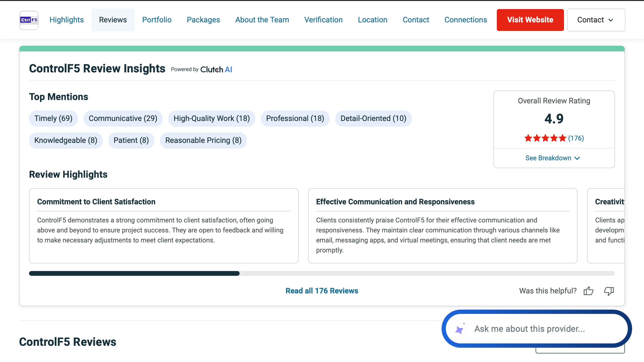
Task: Go to the Packages section
Action: click(x=203, y=20)
